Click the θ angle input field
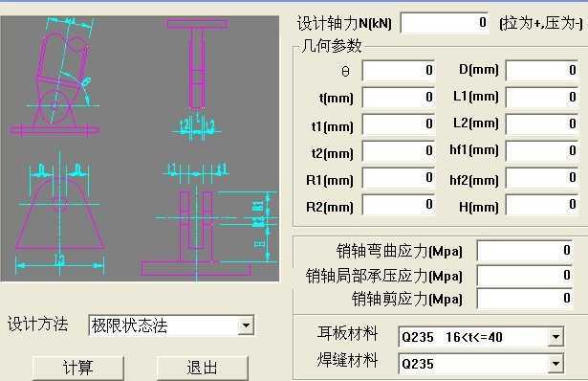Screen dimensions: 588x381 click(x=399, y=70)
